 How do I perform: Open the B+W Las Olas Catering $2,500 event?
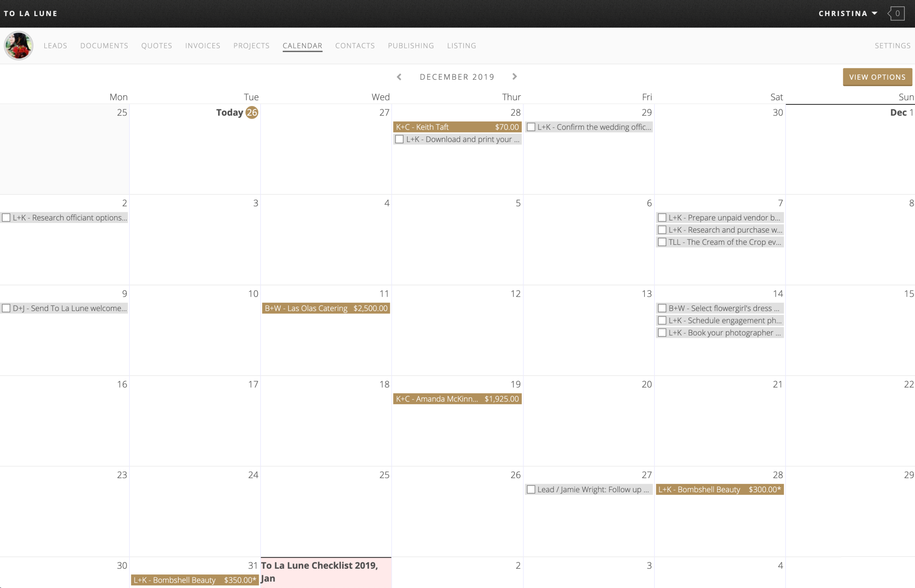click(x=326, y=308)
